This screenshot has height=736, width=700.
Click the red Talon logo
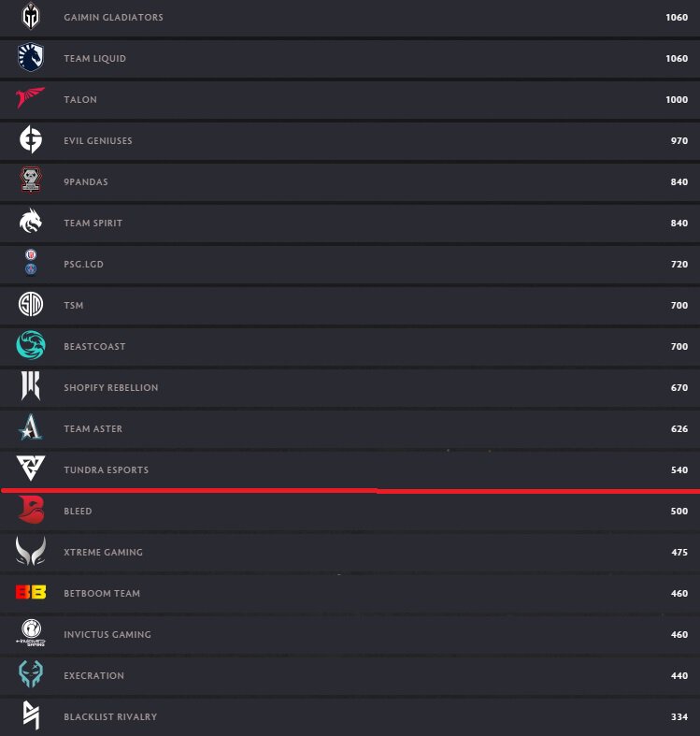31,99
